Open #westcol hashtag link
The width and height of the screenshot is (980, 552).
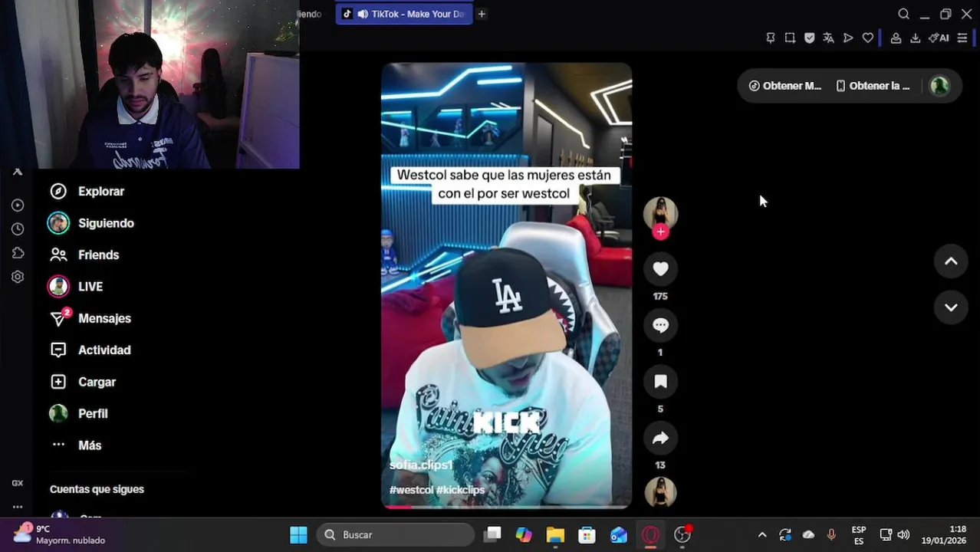point(411,490)
